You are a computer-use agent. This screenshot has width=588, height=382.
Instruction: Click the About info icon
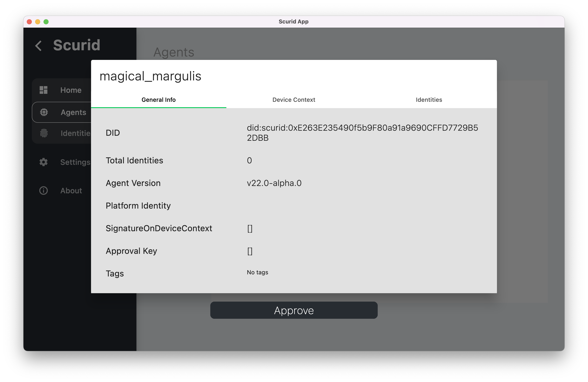[x=44, y=191]
